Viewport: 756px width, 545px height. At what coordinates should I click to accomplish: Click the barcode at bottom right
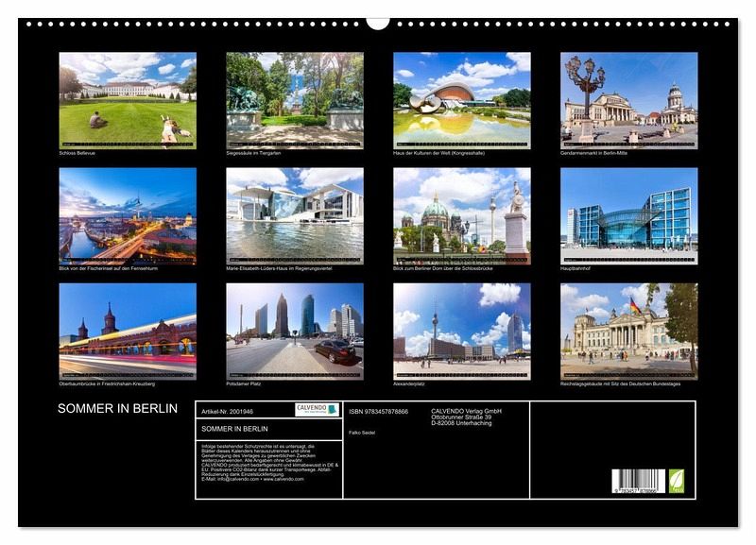[639, 481]
